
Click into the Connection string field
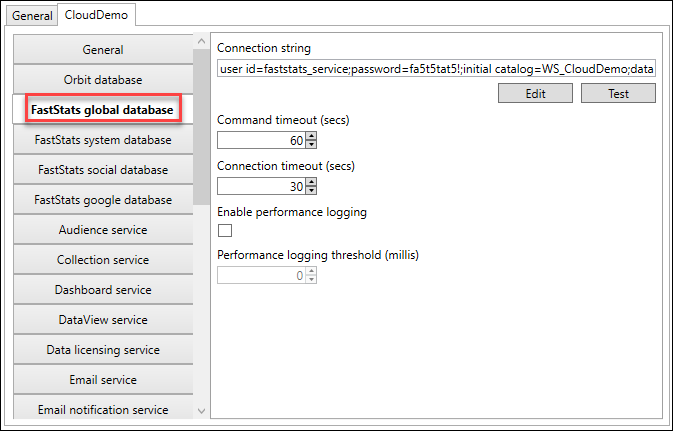[x=436, y=68]
